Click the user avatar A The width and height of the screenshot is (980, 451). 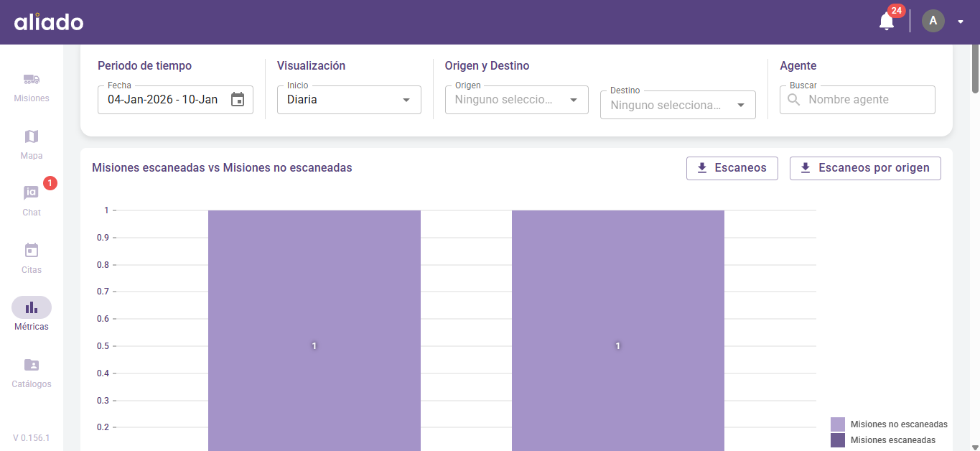pyautogui.click(x=933, y=21)
